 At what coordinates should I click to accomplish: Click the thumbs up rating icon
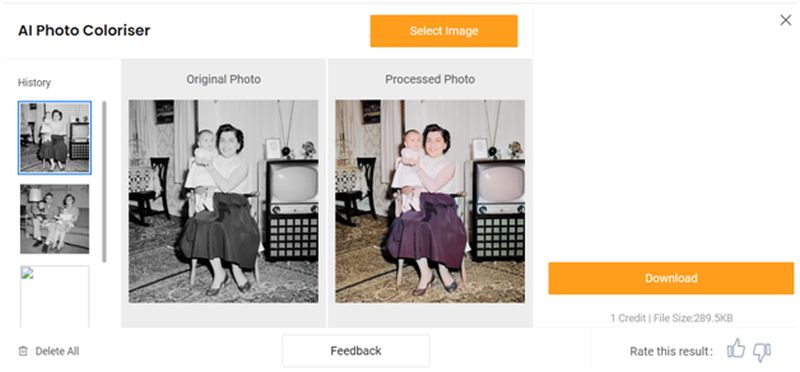pyautogui.click(x=736, y=350)
